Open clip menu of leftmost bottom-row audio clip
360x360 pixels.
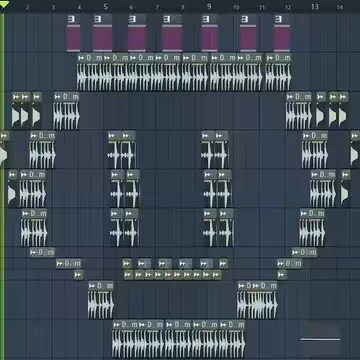coord(117,324)
